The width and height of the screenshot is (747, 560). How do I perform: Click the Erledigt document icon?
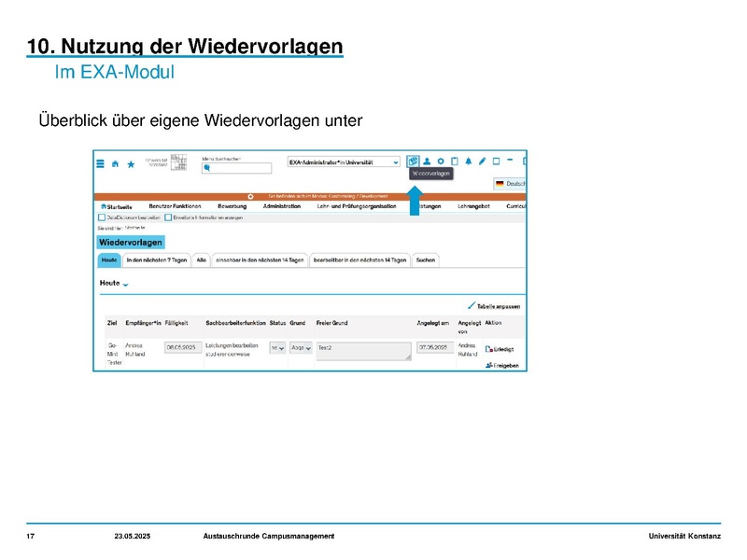coord(488,349)
